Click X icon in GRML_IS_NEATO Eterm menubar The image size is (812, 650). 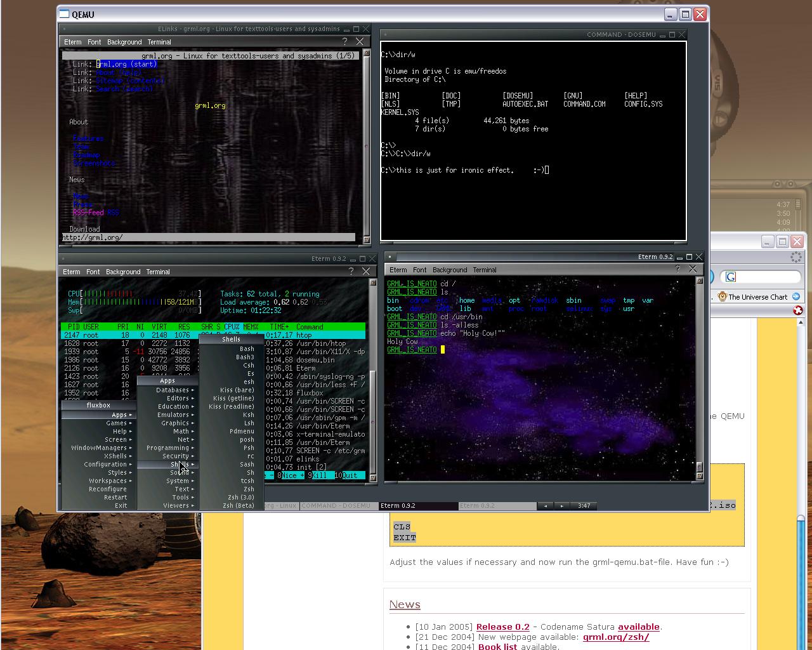[693, 269]
